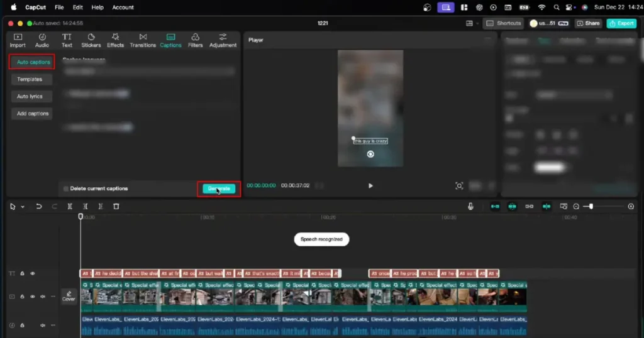644x338 pixels.
Task: Open the Edit menu
Action: [x=77, y=8]
